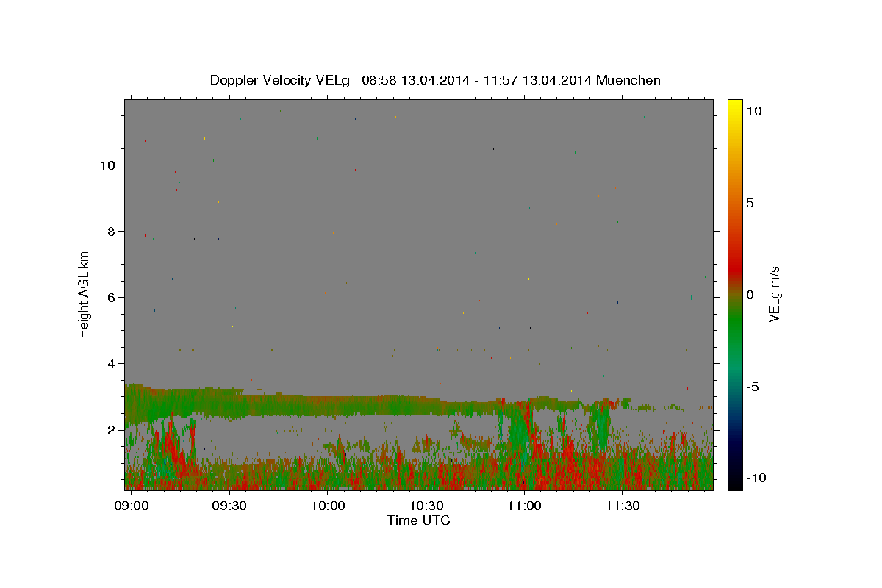The image size is (882, 588).
Task: Click the height axis tick label '8'
Action: pyautogui.click(x=112, y=232)
